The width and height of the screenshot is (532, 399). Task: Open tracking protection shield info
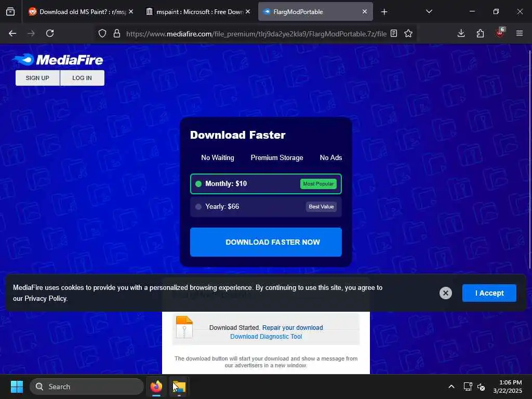point(102,33)
